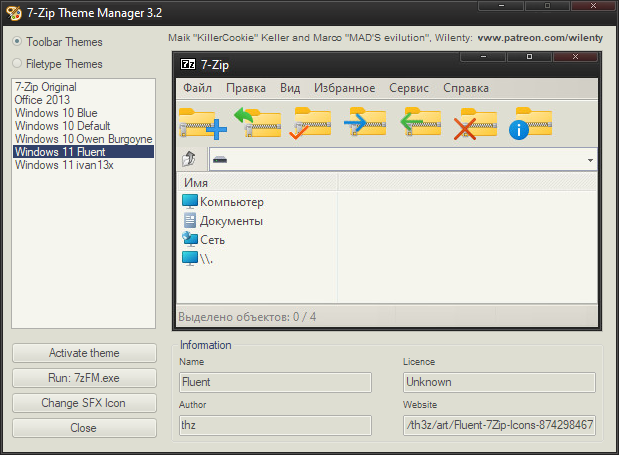Viewport: 619px width, 455px height.
Task: Click the drive icon in the address bar
Action: (x=220, y=160)
